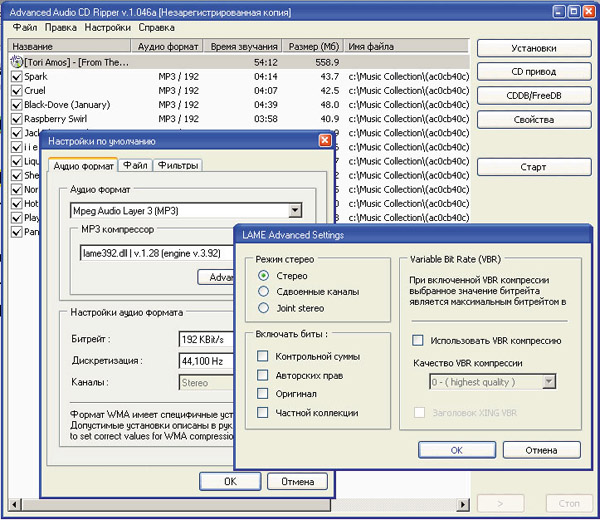Image resolution: width=600 pixels, height=520 pixels.
Task: Toggle the Raspberry Swirl track checkbox
Action: [16, 119]
